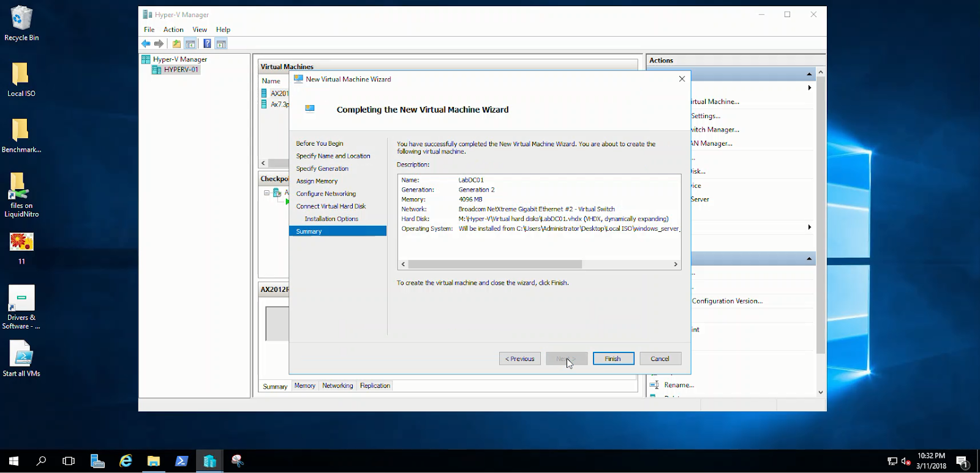Click Finish to create the virtual machine
980x473 pixels.
613,359
